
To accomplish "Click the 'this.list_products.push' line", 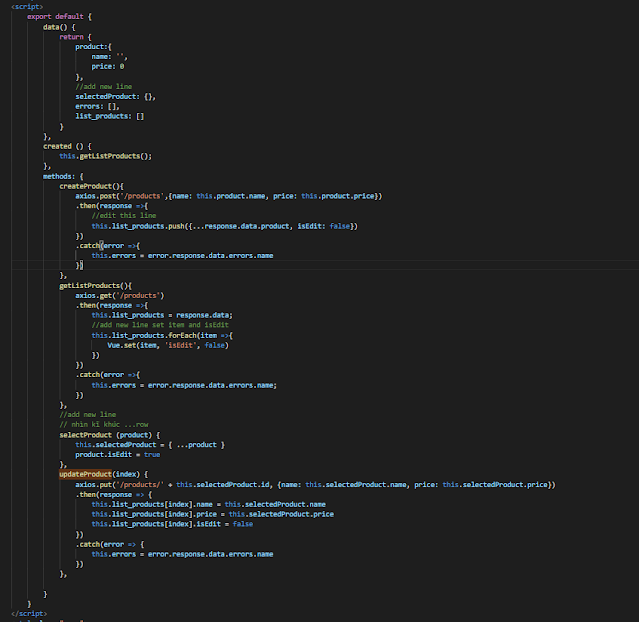I will pyautogui.click(x=225, y=226).
